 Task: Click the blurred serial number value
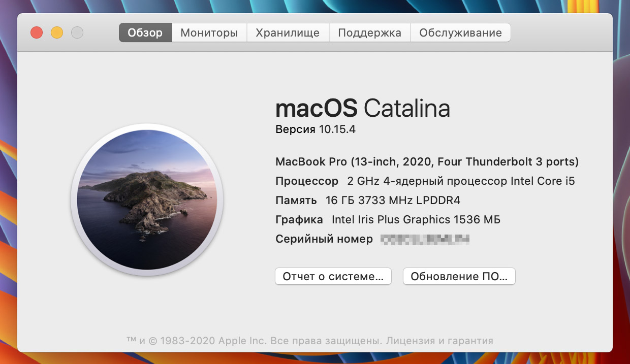[425, 239]
